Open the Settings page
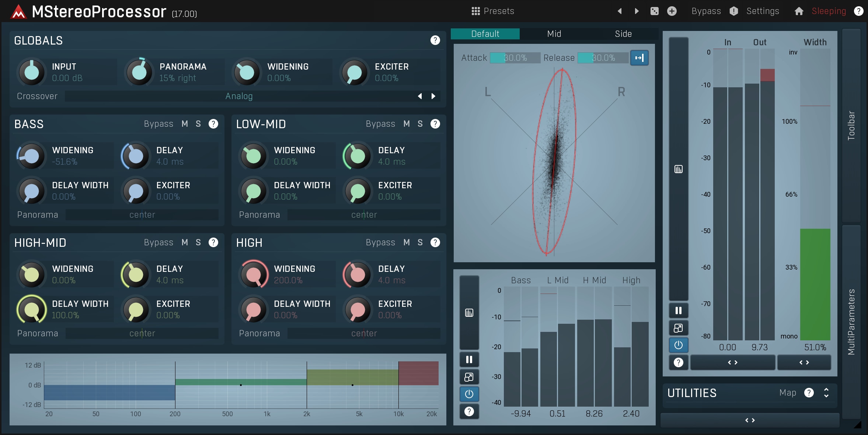The image size is (868, 435). [763, 11]
